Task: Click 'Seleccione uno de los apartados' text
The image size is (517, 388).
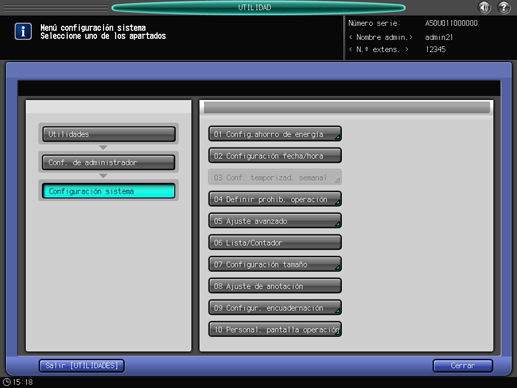Action: (103, 36)
